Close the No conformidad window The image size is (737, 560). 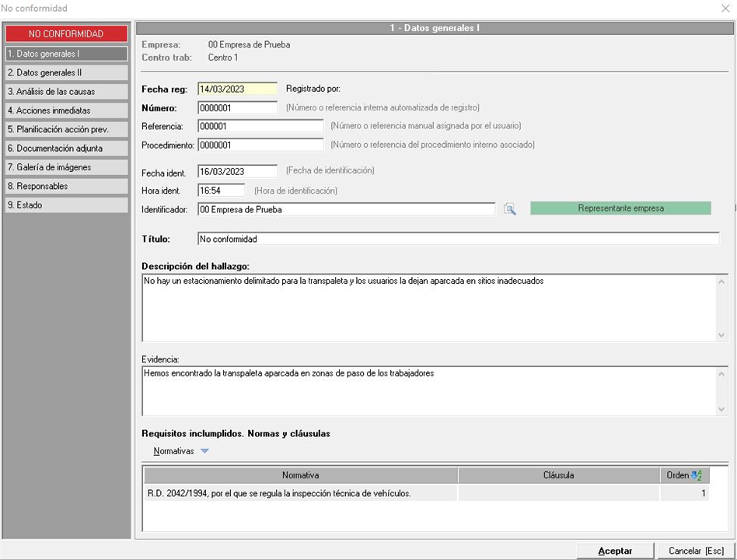(725, 8)
